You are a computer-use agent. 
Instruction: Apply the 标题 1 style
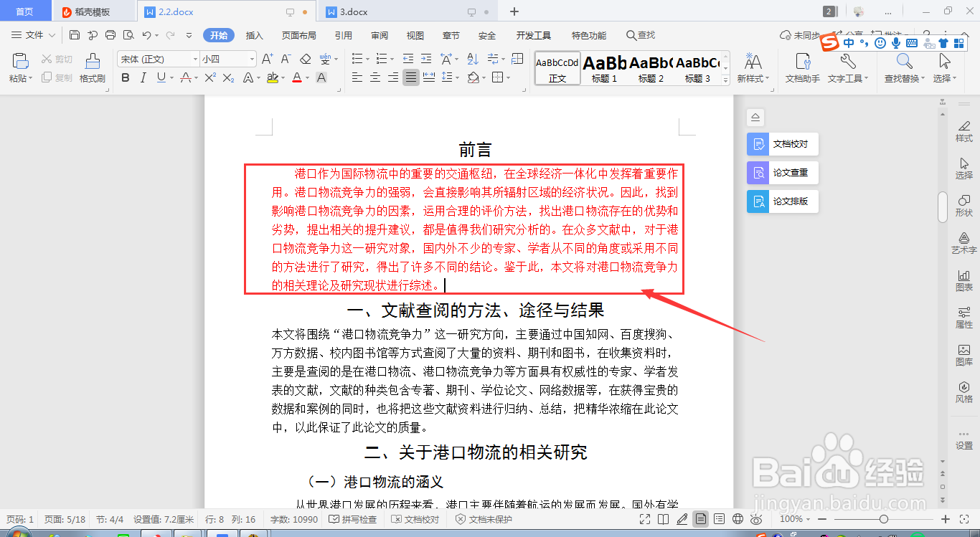coord(605,69)
